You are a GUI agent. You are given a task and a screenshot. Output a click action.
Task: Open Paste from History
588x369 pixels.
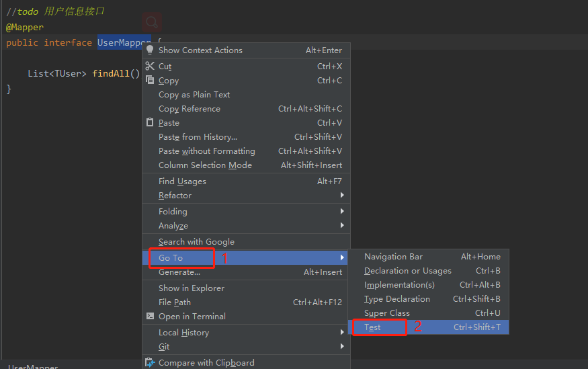[247, 137]
